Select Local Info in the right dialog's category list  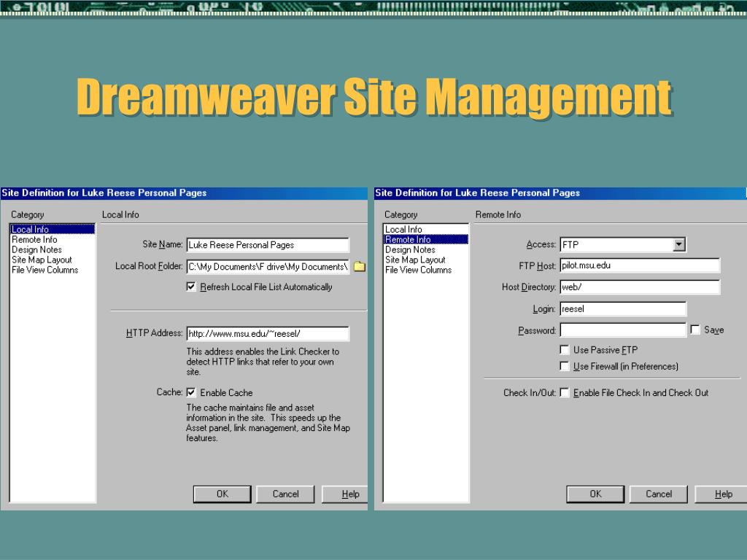[426, 229]
